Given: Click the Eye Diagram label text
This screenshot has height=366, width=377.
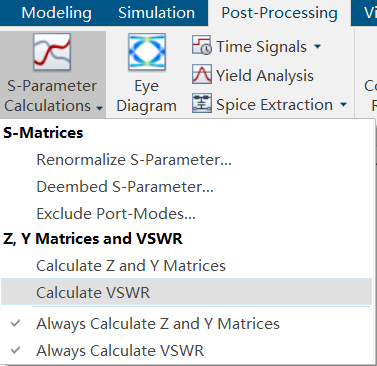Looking at the screenshot, I should [147, 96].
